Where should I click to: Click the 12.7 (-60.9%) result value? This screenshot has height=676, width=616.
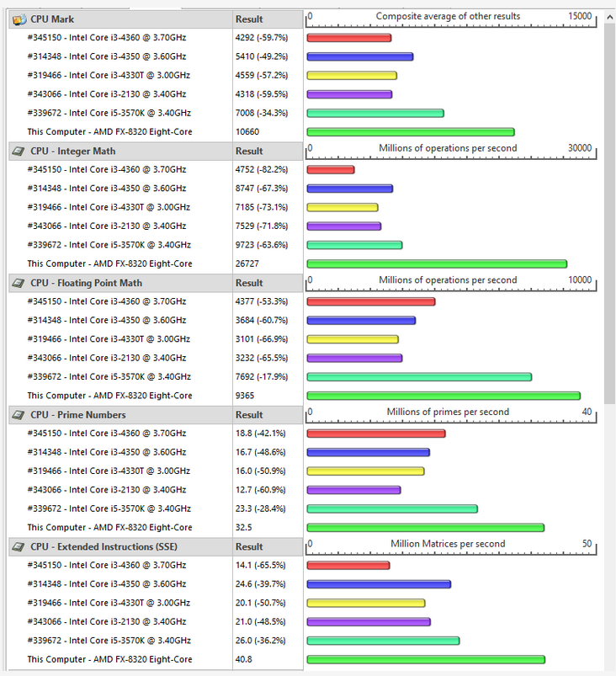coord(260,490)
